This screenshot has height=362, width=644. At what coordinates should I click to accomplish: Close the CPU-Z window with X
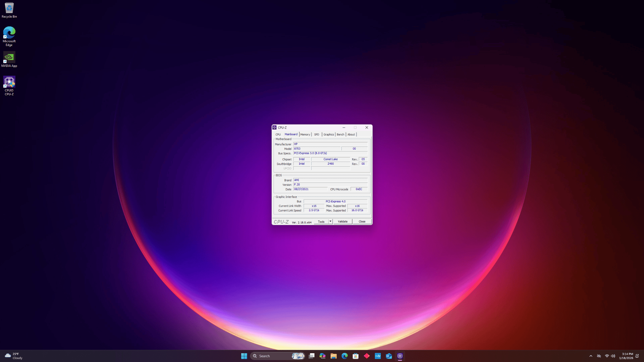pyautogui.click(x=367, y=128)
